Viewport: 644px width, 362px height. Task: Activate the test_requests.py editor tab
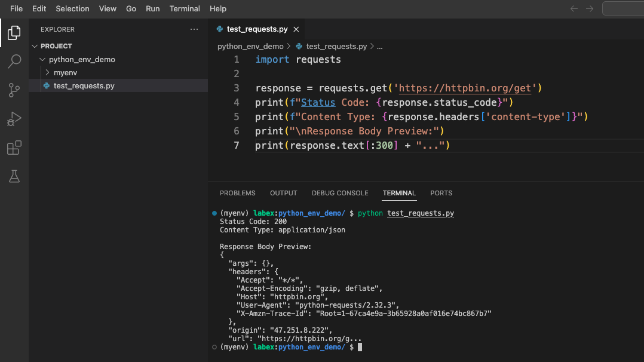click(x=257, y=29)
